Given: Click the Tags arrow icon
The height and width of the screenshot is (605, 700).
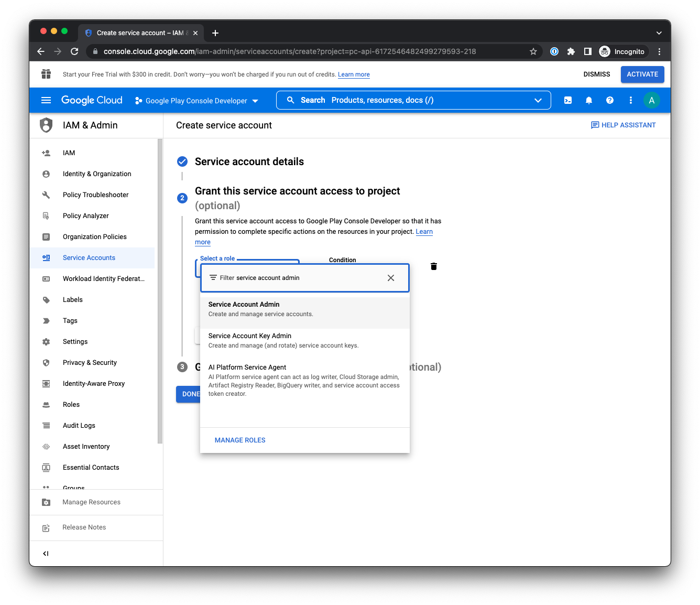Looking at the screenshot, I should coord(46,321).
